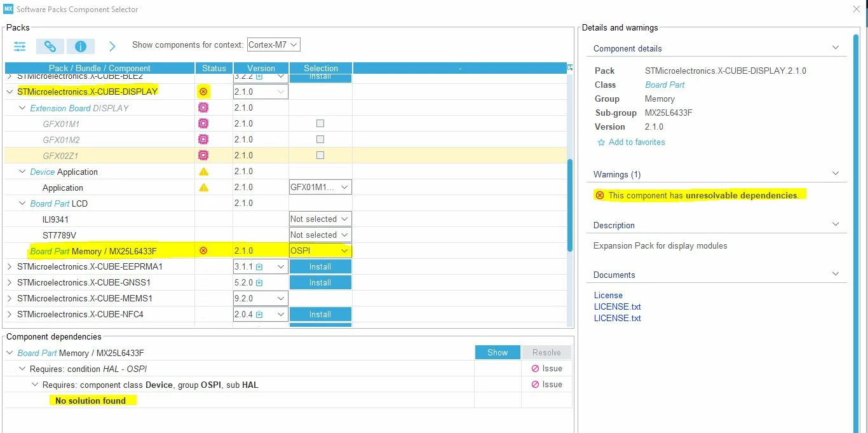Collapse the STMicroelectronics.X-CUBE-DISPLAY pack

(x=10, y=92)
